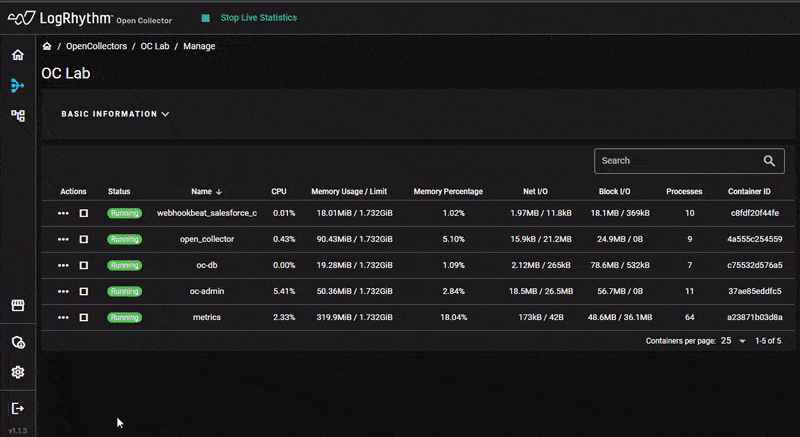Click the sort arrow beside Name
The width and height of the screenshot is (800, 437).
219,192
